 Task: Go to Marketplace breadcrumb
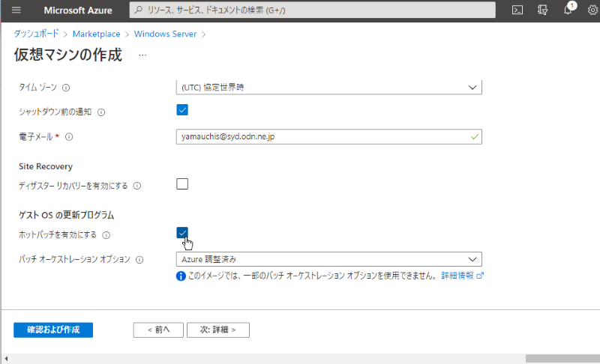pos(97,34)
